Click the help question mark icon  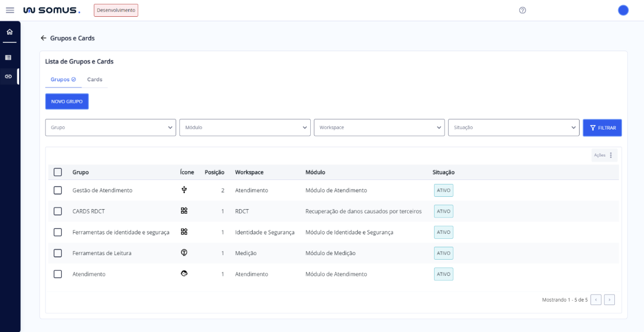522,10
